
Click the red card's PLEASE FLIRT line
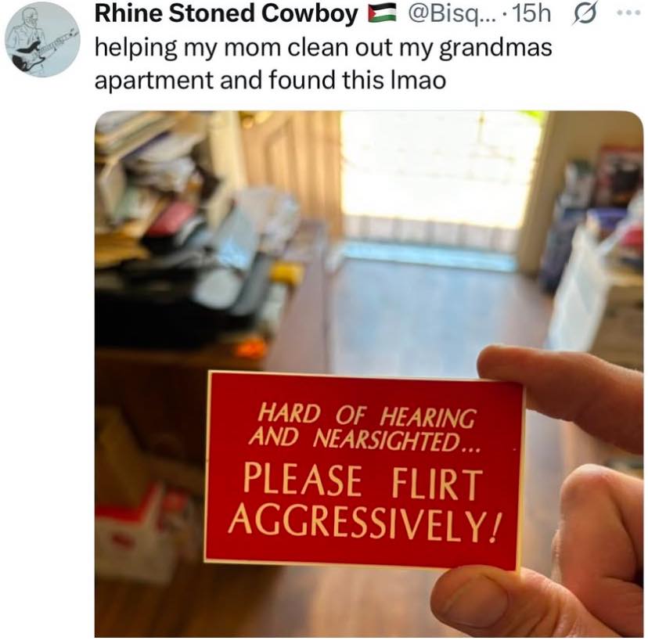[x=362, y=481]
